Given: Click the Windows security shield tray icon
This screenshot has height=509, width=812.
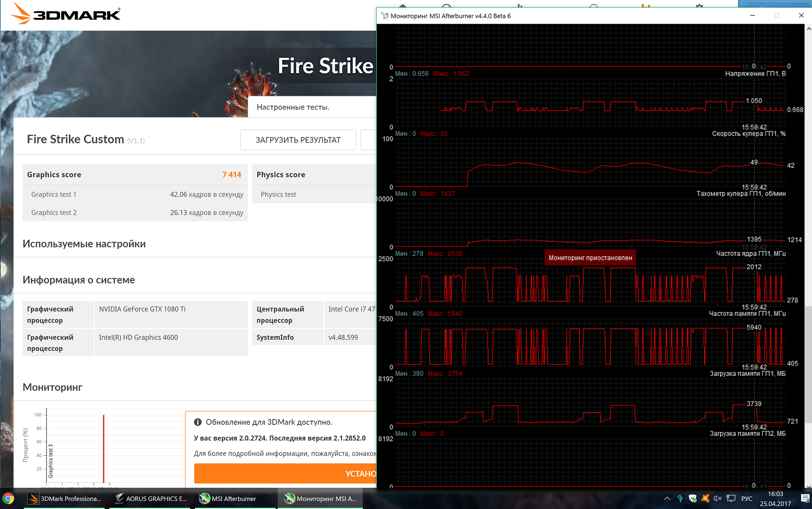Looking at the screenshot, I should [x=693, y=498].
